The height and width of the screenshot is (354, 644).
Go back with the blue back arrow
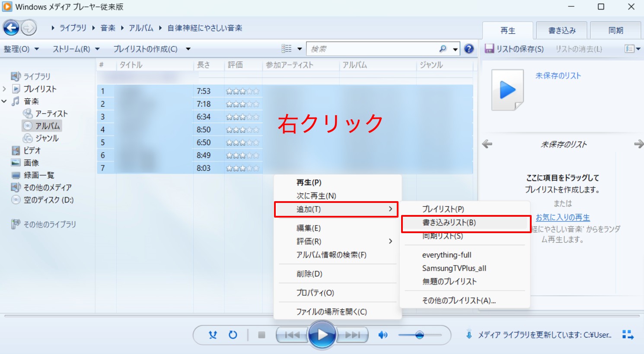tap(11, 28)
